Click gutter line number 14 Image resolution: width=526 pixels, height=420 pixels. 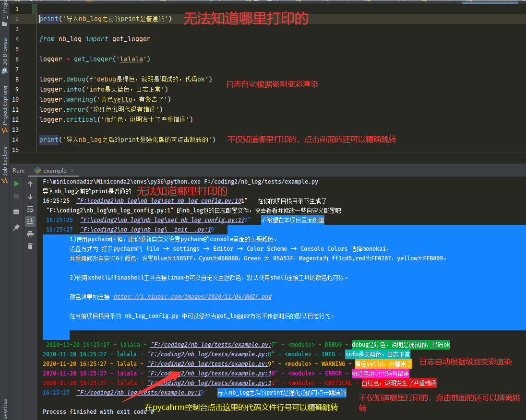pos(15,140)
